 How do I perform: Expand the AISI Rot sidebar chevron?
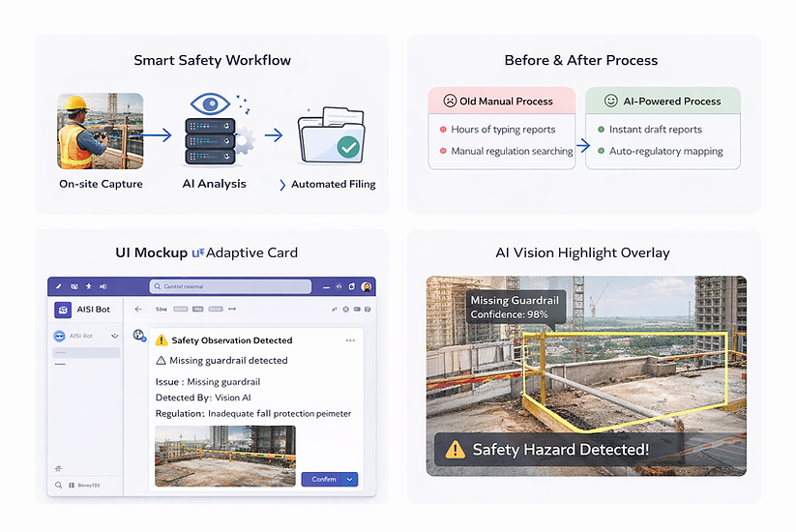[x=115, y=336]
